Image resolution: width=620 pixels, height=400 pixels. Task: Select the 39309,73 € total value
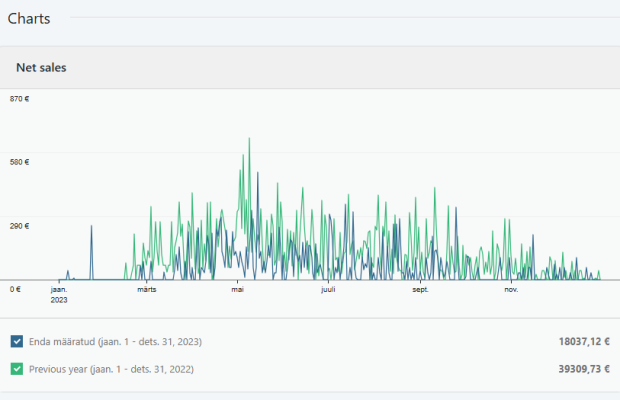pyautogui.click(x=584, y=369)
